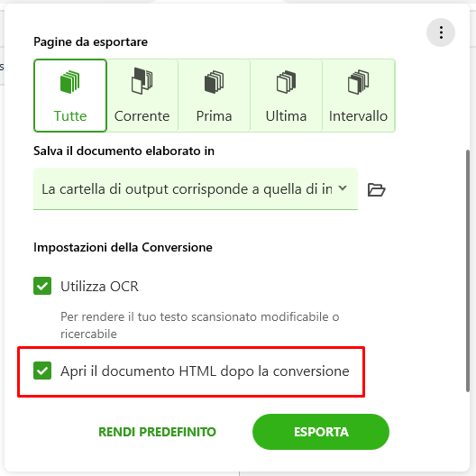Click the Tutte label text

(x=70, y=116)
